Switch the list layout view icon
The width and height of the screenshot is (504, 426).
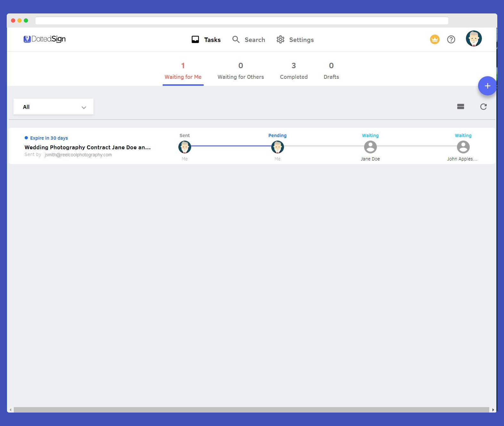pos(460,107)
